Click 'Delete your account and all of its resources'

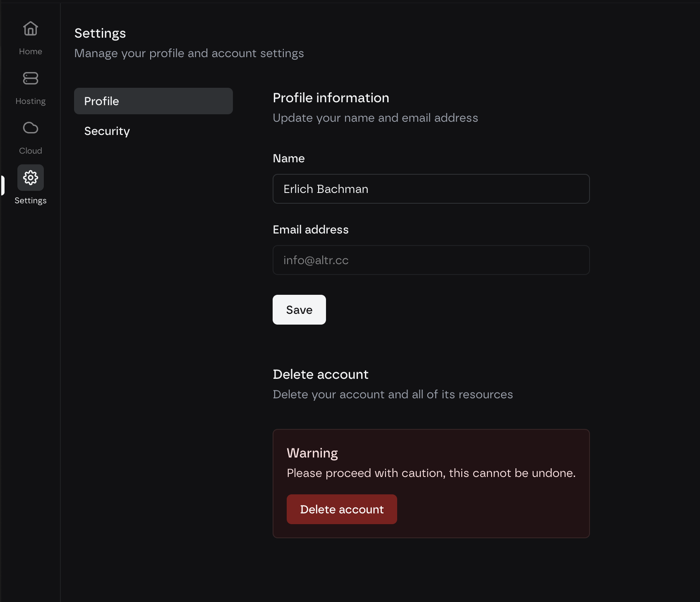393,394
